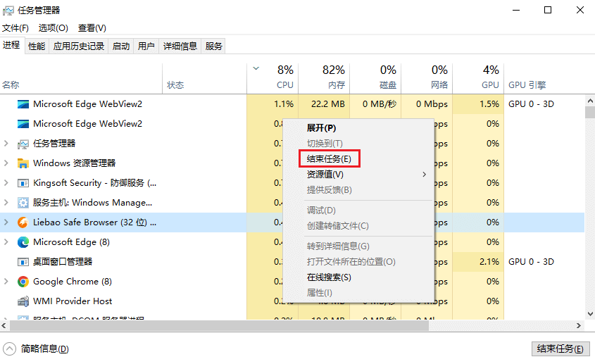Open the 选项(O) menu
595x364 pixels.
(x=53, y=28)
